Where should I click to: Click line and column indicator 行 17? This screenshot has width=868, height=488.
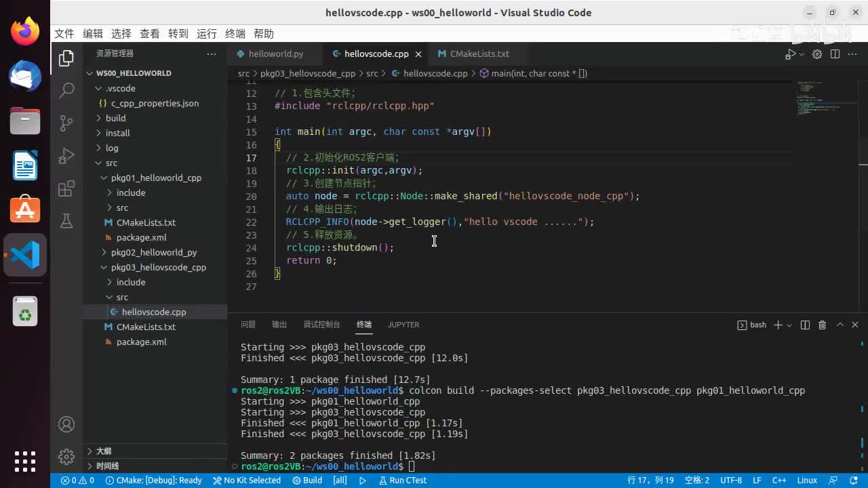650,481
